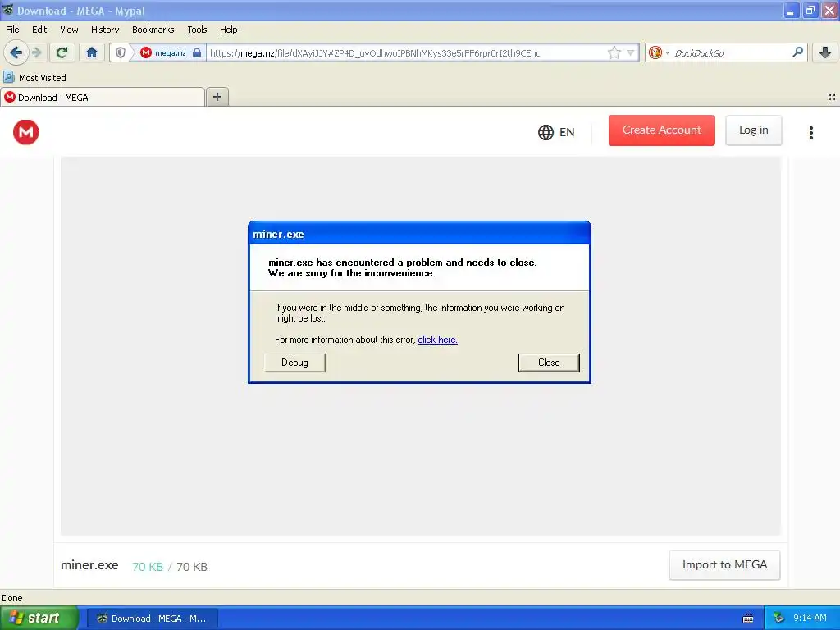Click the secure connection padlock
Viewport: 840px width, 630px height.
197,52
